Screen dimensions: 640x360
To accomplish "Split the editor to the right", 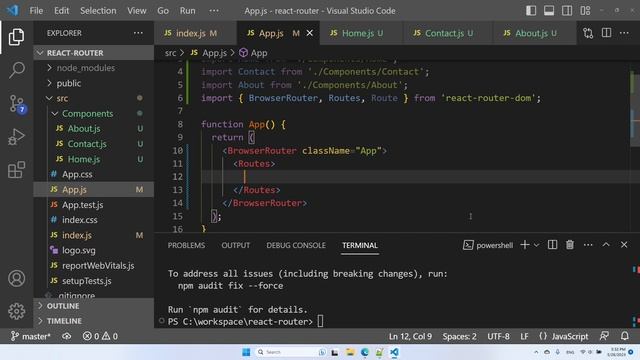I will click(x=606, y=33).
